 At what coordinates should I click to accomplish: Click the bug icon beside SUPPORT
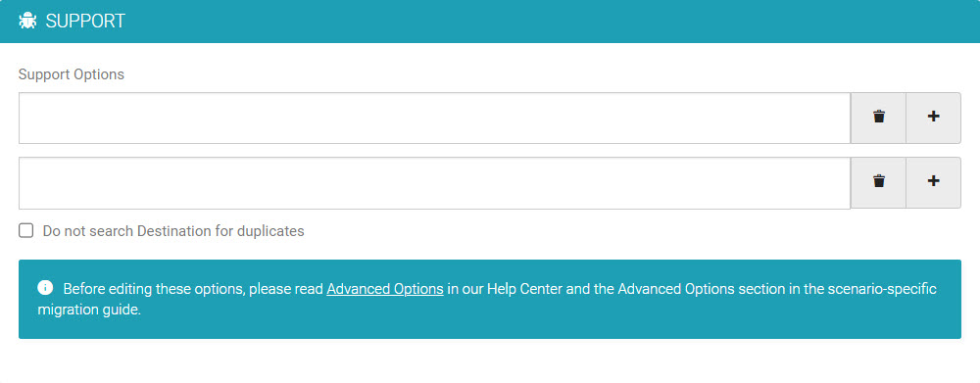point(28,22)
